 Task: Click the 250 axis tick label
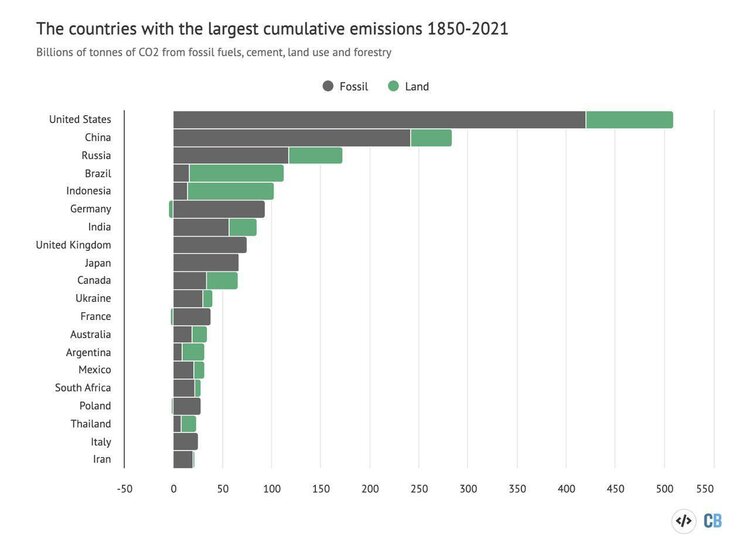point(419,489)
